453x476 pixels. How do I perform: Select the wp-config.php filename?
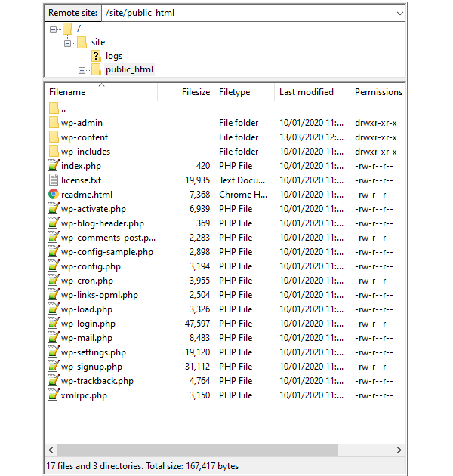pyautogui.click(x=91, y=266)
